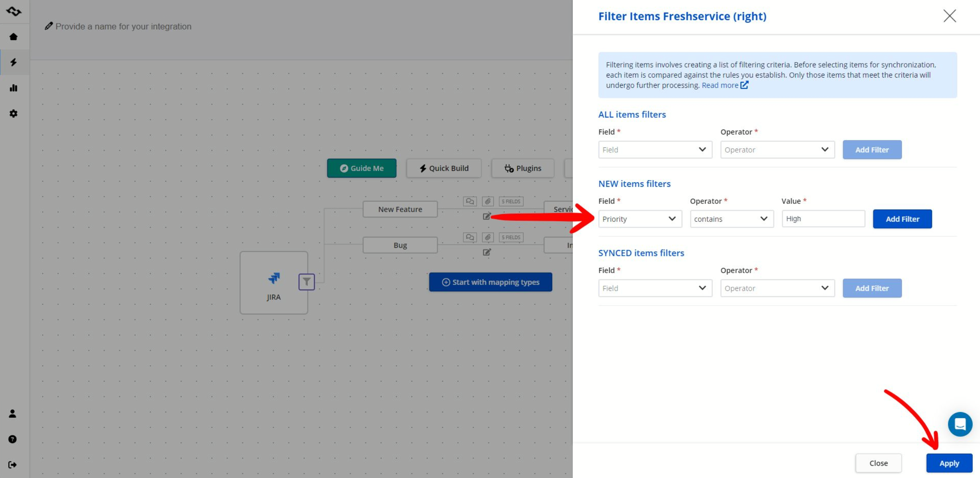The height and width of the screenshot is (478, 980).
Task: Click the logout icon in sidebar
Action: point(13,465)
